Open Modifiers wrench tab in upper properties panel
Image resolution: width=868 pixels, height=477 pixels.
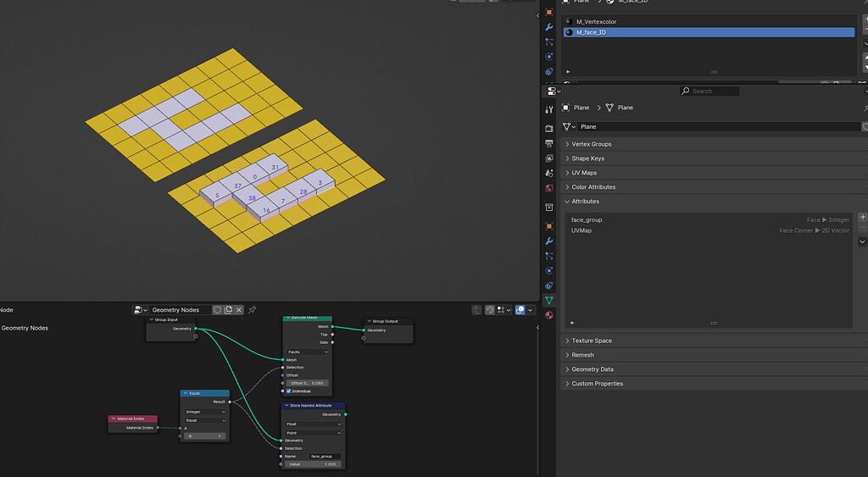click(x=549, y=27)
